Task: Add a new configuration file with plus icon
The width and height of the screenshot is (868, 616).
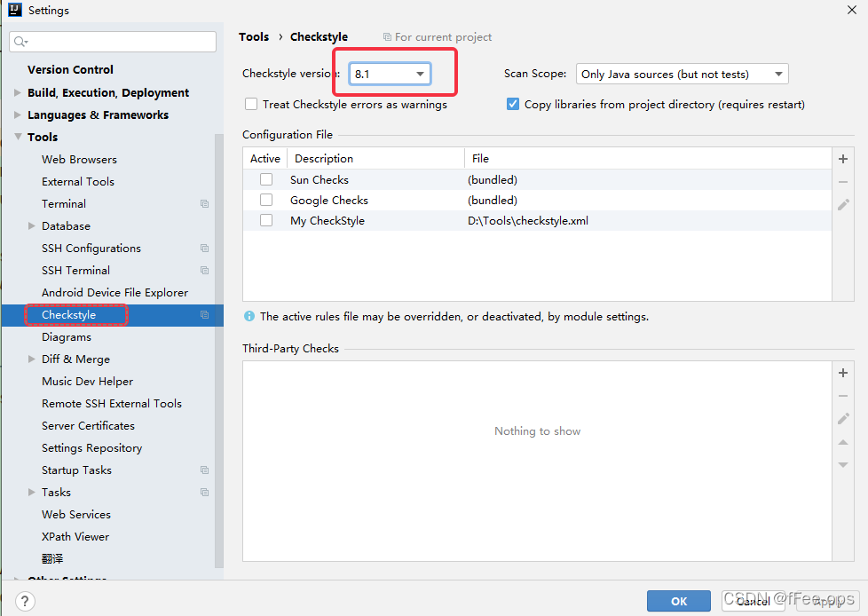Action: 842,159
